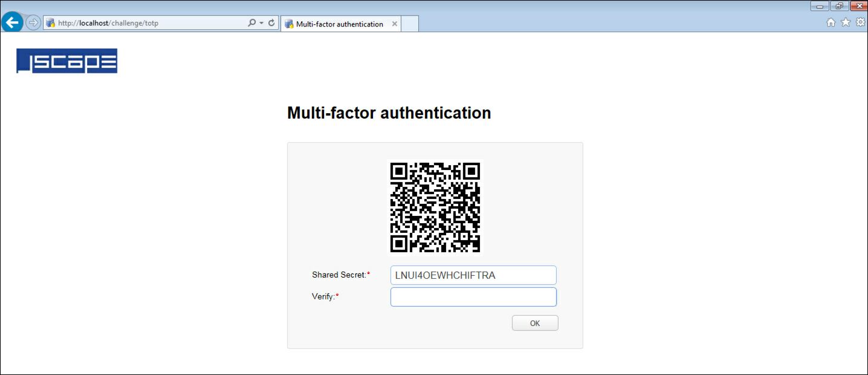This screenshot has height=375, width=868.
Task: Click the Shared Secret input field
Action: click(473, 275)
